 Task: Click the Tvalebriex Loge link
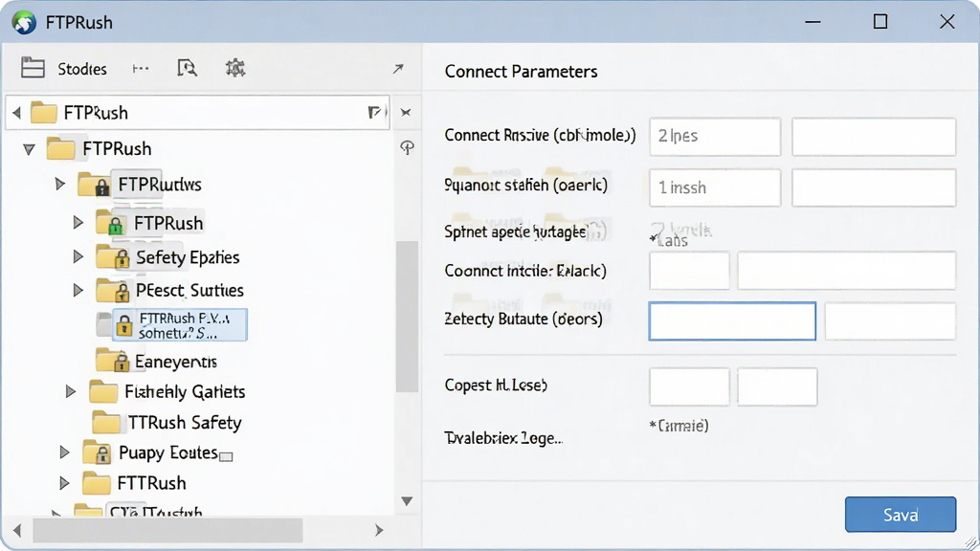tap(503, 438)
